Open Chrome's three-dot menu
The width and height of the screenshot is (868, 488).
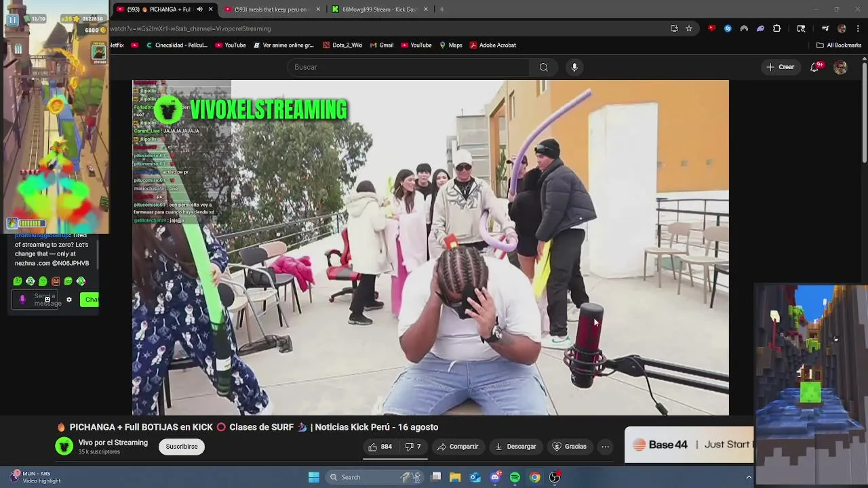(858, 28)
